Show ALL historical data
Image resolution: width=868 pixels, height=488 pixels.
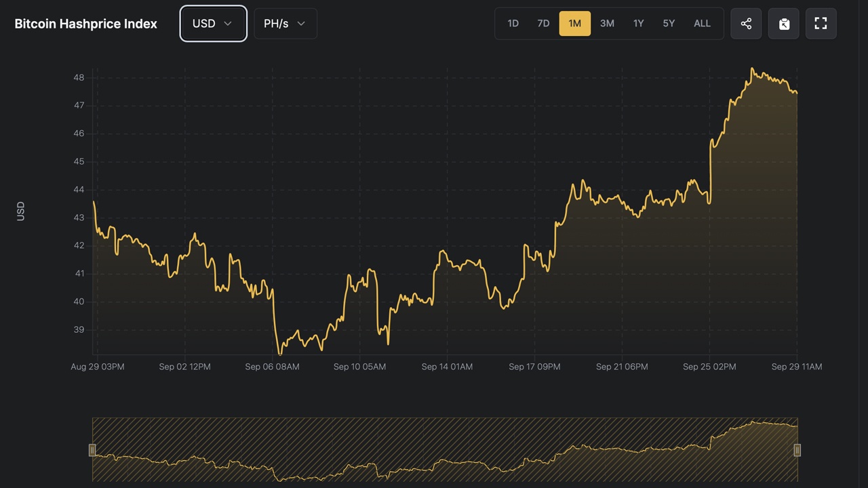pos(702,24)
